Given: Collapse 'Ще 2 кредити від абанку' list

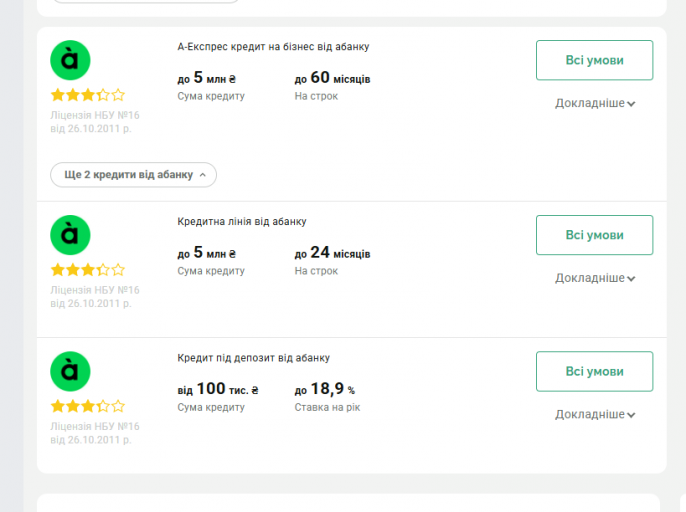Looking at the screenshot, I should (x=133, y=175).
